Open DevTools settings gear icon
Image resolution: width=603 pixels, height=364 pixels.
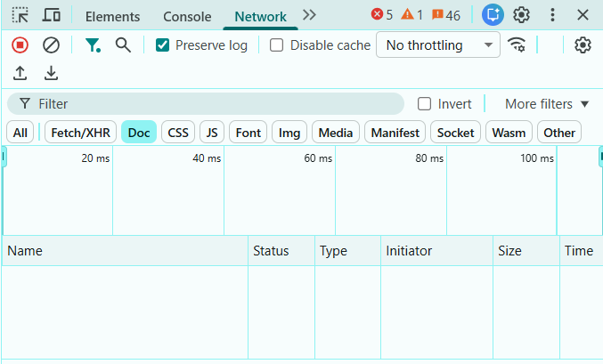pos(521,15)
